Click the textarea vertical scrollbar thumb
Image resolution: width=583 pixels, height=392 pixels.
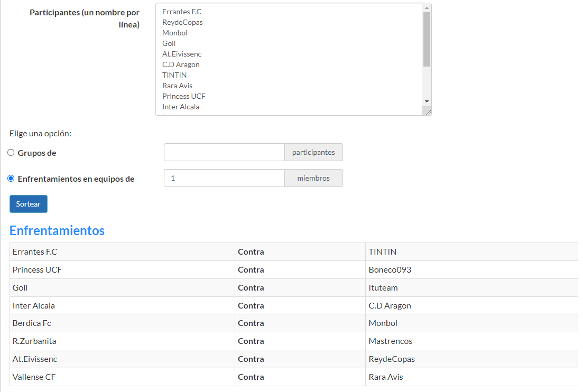[427, 39]
